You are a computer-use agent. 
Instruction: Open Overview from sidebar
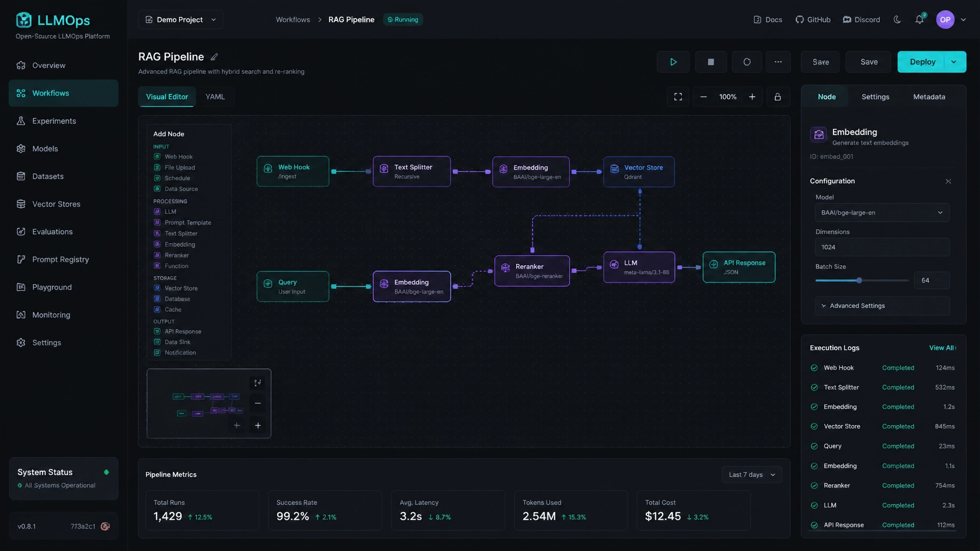pos(63,66)
